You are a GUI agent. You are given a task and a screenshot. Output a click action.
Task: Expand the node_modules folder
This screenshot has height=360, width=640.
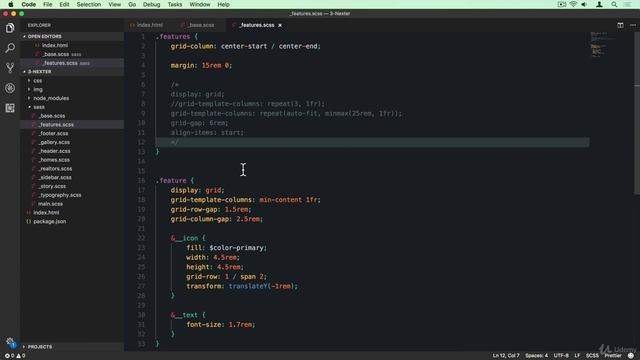click(51, 98)
